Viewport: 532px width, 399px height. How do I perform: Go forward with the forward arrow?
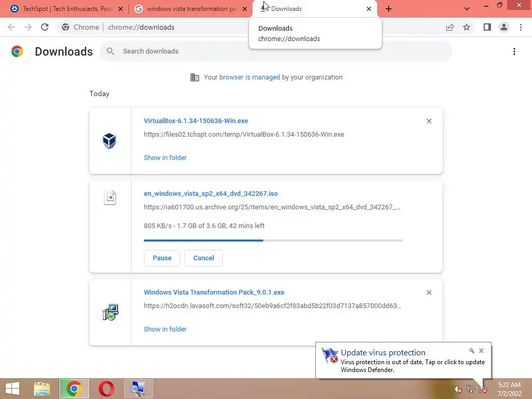28,27
